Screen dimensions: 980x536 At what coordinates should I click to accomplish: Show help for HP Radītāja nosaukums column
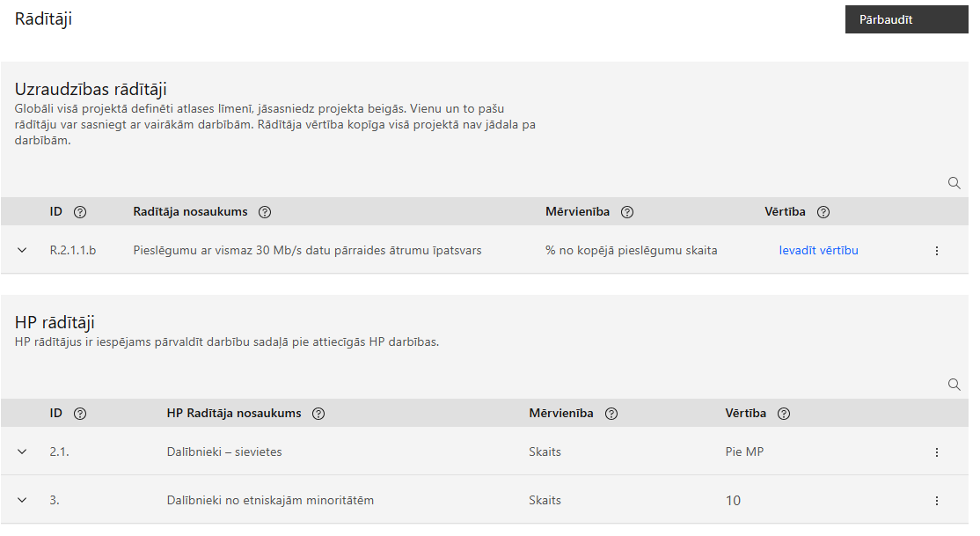pos(318,414)
